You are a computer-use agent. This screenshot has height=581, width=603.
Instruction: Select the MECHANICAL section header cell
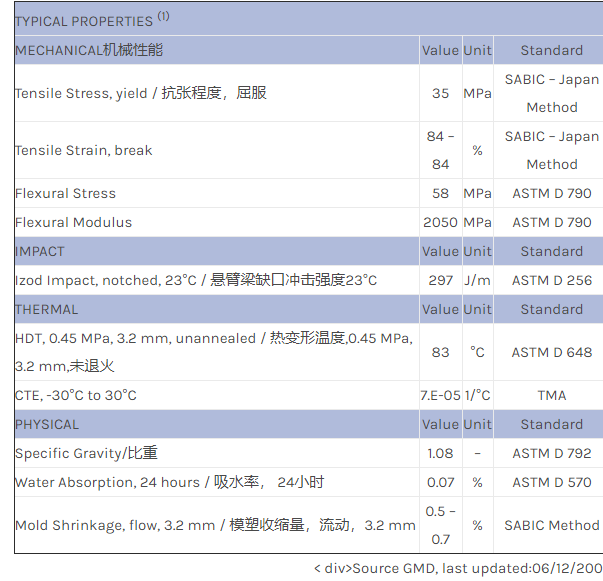click(89, 50)
